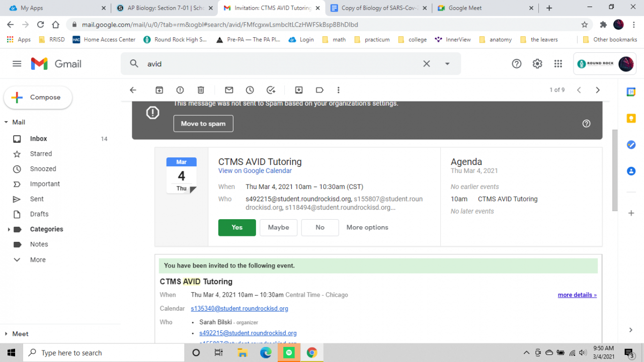This screenshot has width=644, height=362.
Task: Move email to another folder icon
Action: pyautogui.click(x=299, y=90)
